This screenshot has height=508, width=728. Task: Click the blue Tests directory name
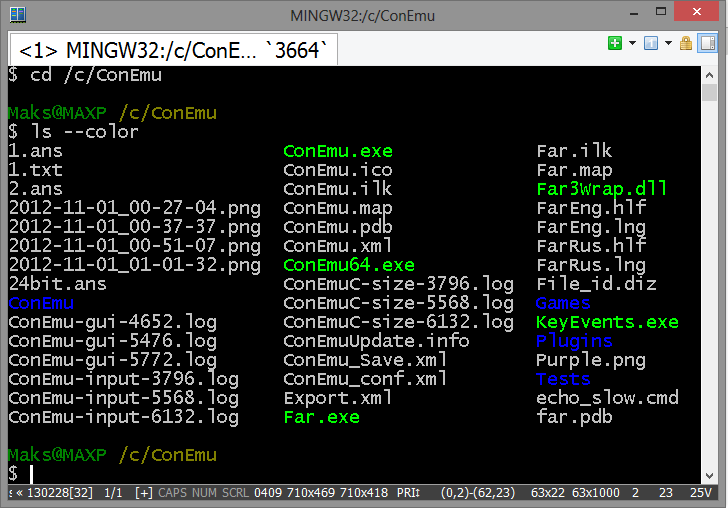point(563,379)
